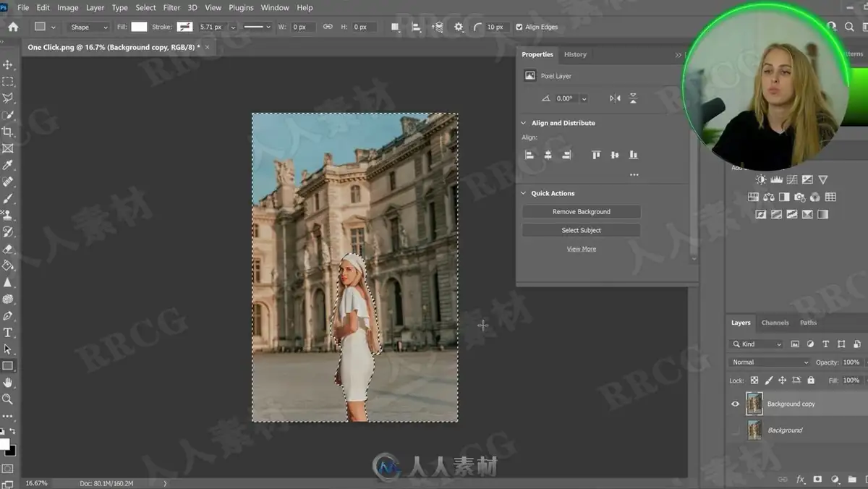
Task: Show more align options ellipsis
Action: point(634,174)
